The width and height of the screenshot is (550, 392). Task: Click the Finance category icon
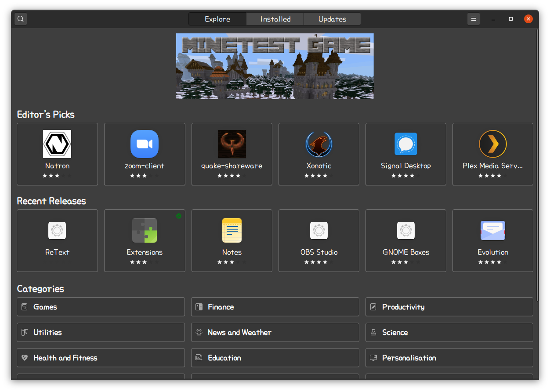click(x=199, y=307)
